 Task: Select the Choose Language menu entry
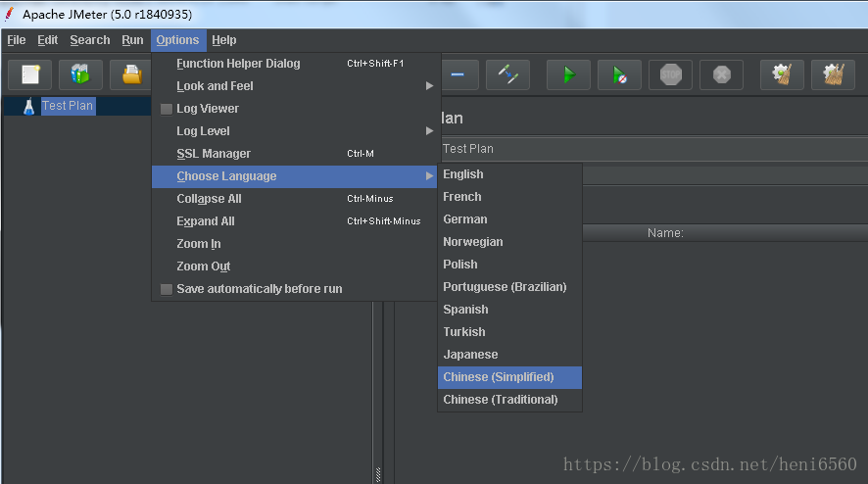pyautogui.click(x=295, y=176)
